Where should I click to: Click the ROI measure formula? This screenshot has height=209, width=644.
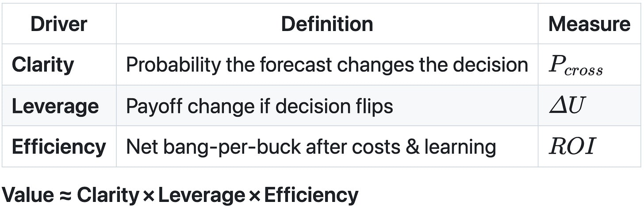coord(572,147)
